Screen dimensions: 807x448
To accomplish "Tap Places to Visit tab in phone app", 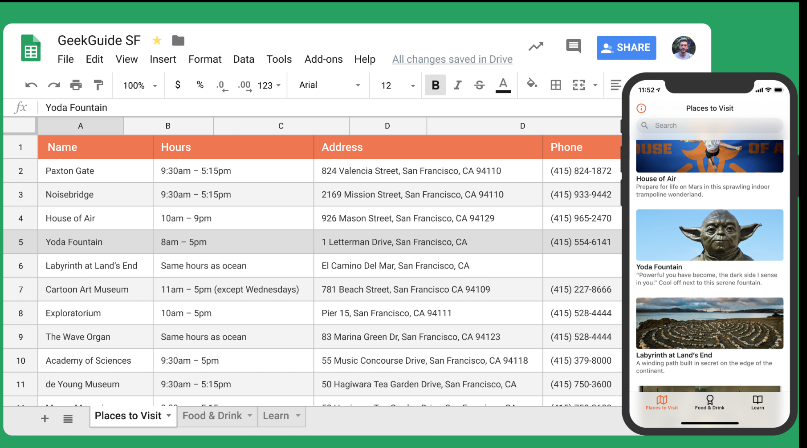I will coord(662,403).
